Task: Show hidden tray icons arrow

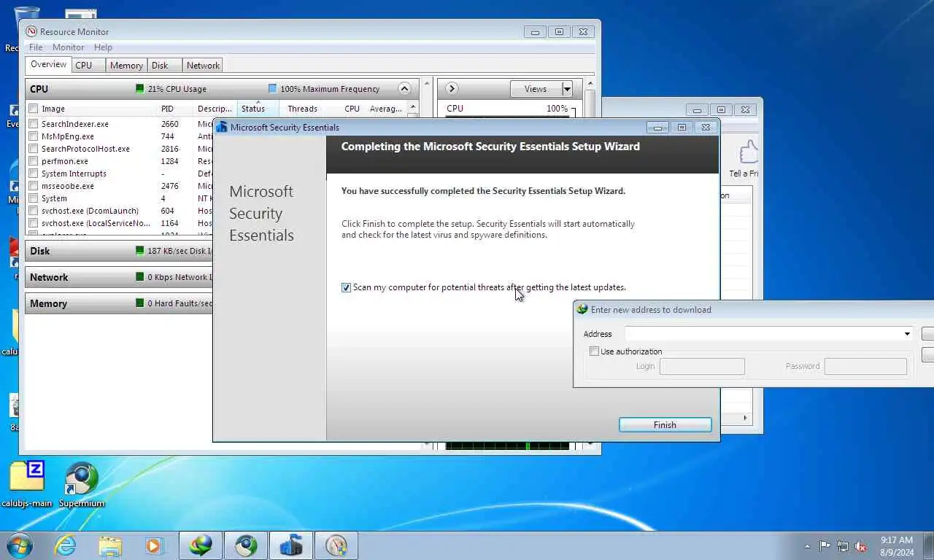Action: click(807, 546)
